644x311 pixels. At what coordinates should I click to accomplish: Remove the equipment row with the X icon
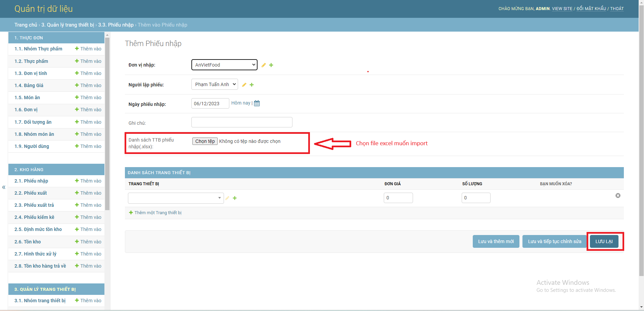click(617, 196)
